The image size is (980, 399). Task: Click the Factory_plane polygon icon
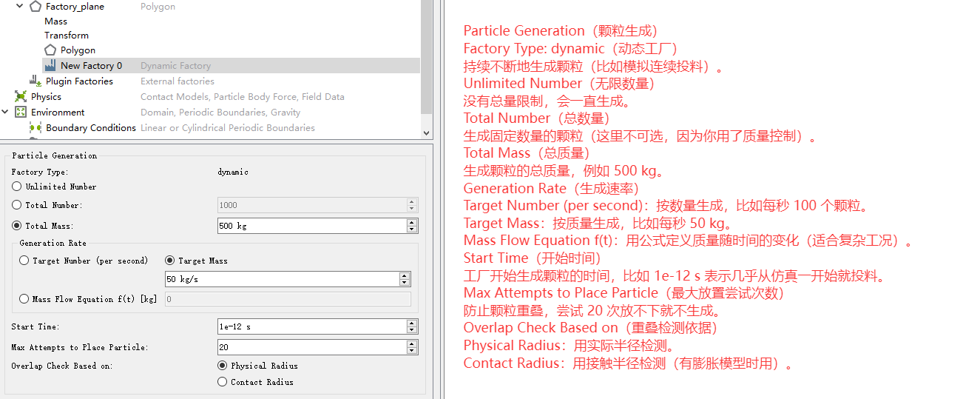pos(35,7)
